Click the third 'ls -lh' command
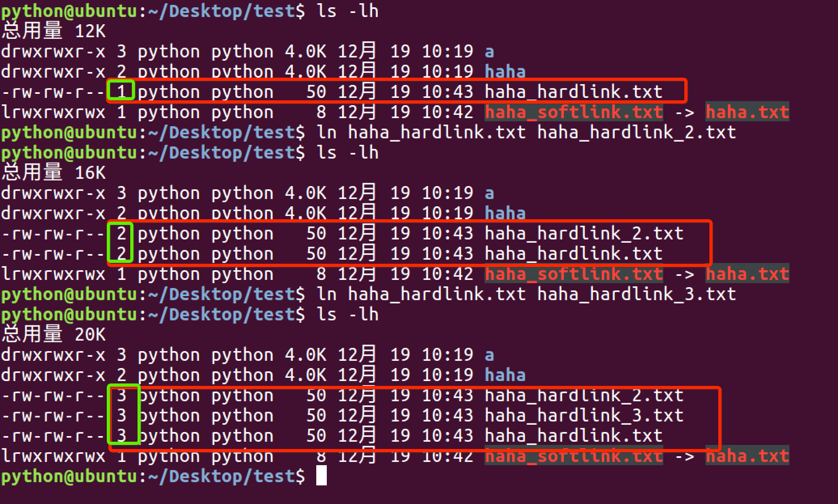The height and width of the screenshot is (504, 838). [348, 314]
